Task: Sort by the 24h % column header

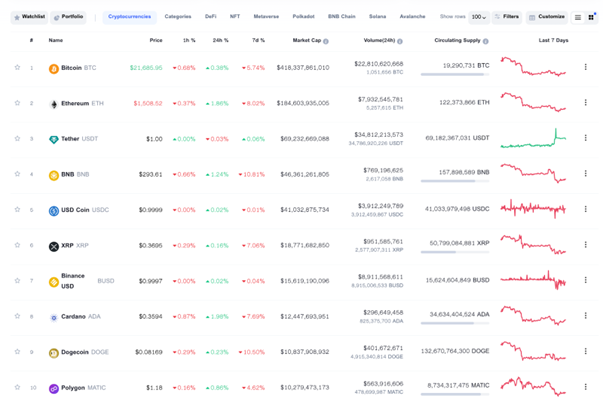Action: click(x=220, y=40)
